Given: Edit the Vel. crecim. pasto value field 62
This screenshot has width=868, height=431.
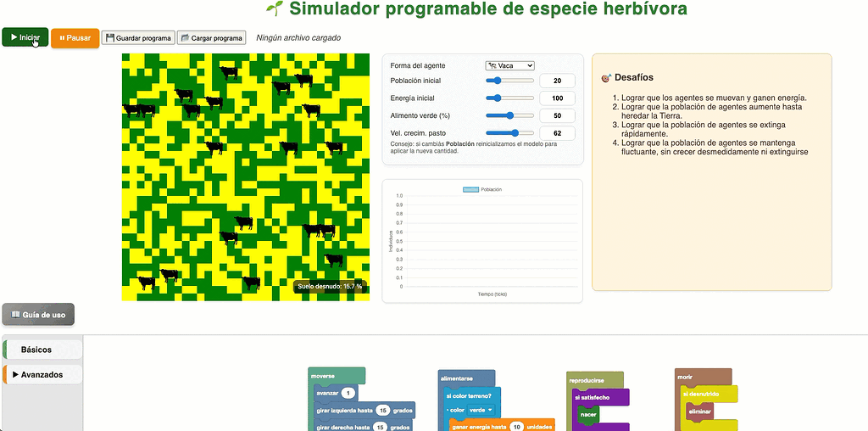Looking at the screenshot, I should pos(557,133).
